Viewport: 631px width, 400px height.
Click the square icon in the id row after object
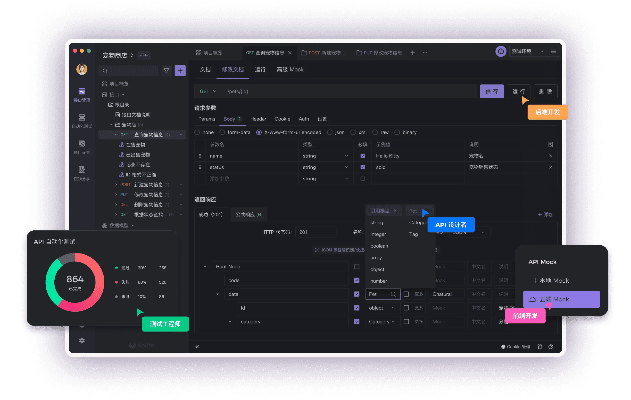pyautogui.click(x=406, y=308)
